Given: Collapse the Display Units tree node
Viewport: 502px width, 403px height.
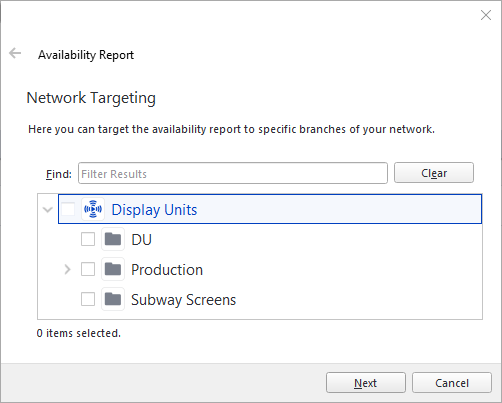Looking at the screenshot, I should (x=48, y=210).
